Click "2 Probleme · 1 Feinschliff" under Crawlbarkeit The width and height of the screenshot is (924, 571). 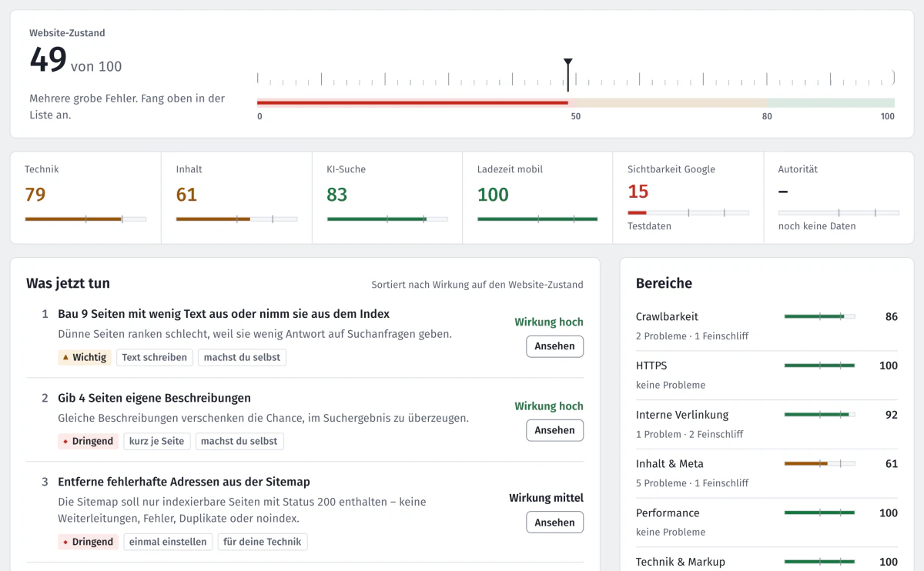coord(692,336)
